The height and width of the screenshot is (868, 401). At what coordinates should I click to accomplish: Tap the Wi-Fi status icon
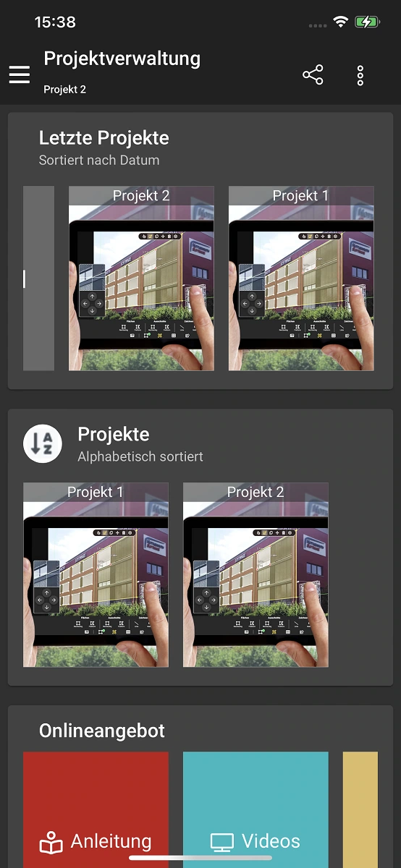click(340, 22)
